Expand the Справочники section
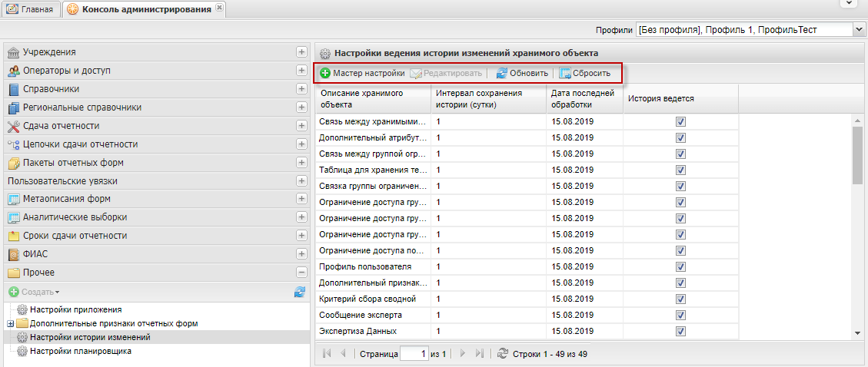 click(301, 89)
